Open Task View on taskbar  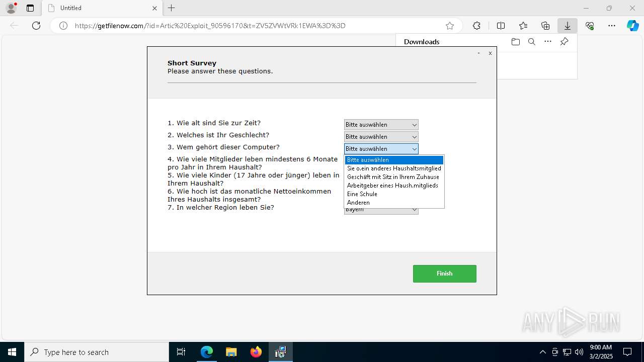(x=181, y=352)
